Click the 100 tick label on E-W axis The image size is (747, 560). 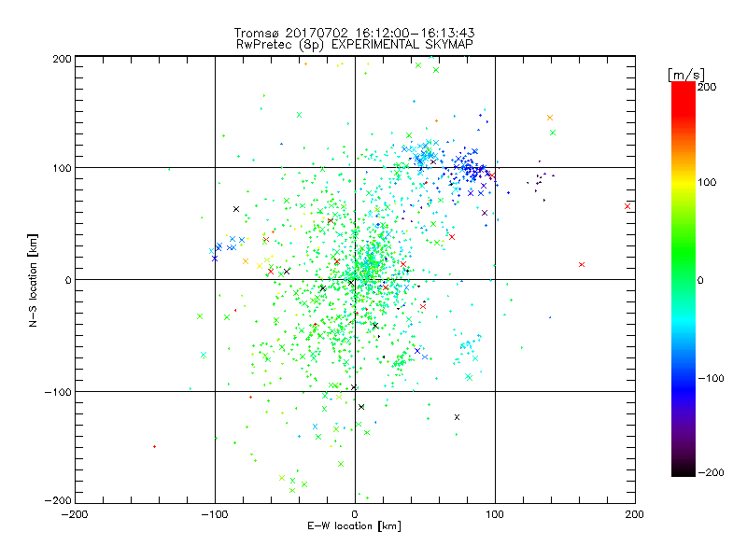(495, 514)
